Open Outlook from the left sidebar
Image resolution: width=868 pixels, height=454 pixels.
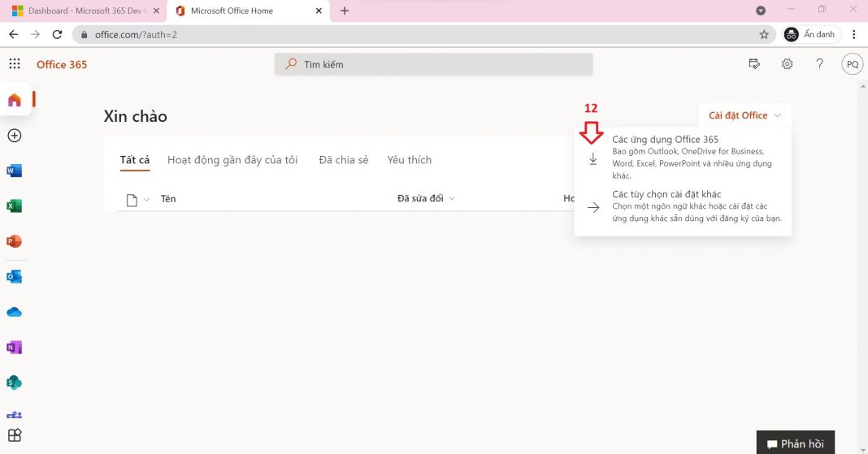[14, 277]
